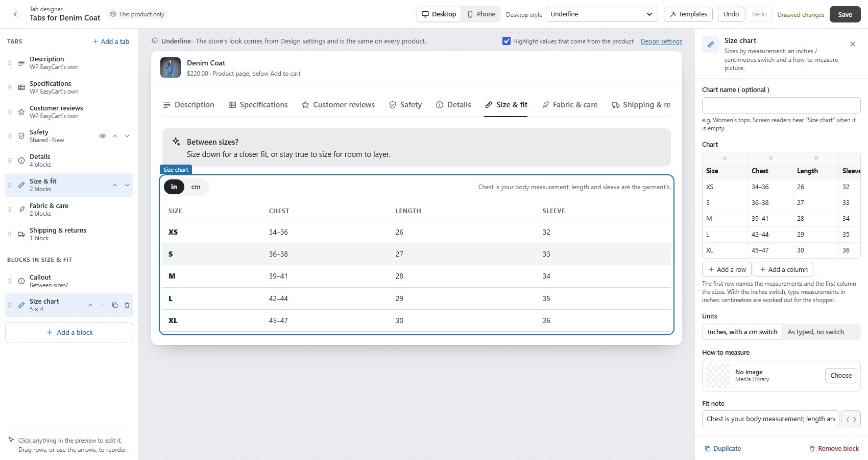
Task: Open Templates
Action: pyautogui.click(x=689, y=14)
